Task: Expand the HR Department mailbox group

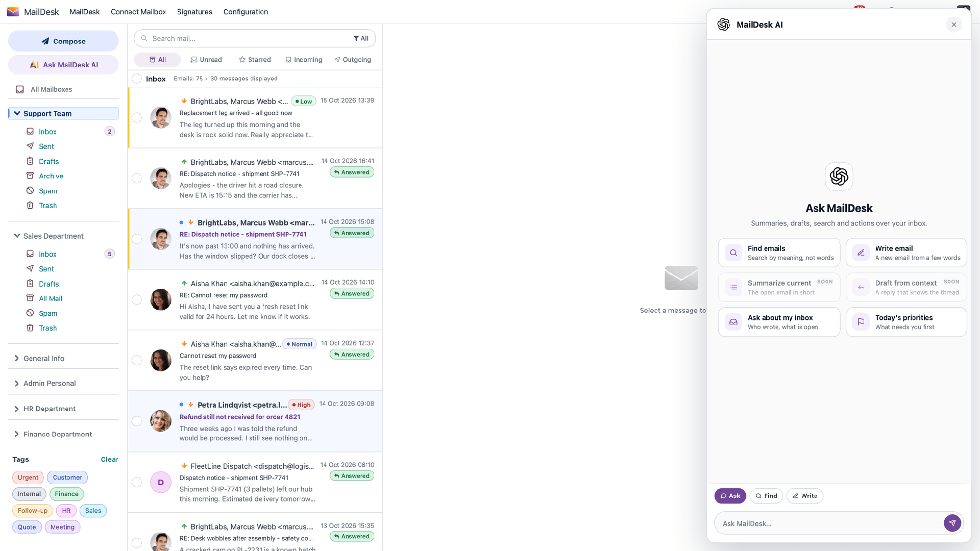Action: pos(17,409)
